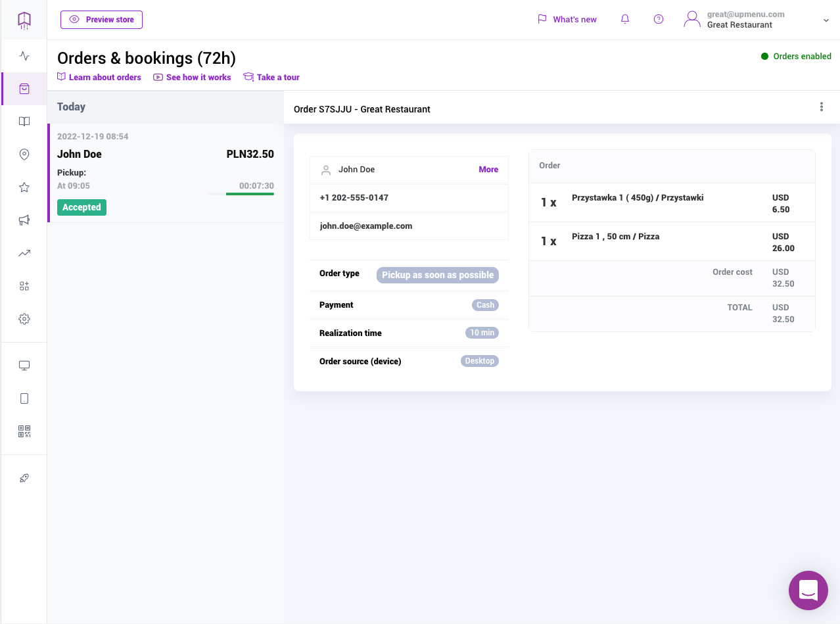
Task: Click the notifications bell icon
Action: tap(625, 20)
